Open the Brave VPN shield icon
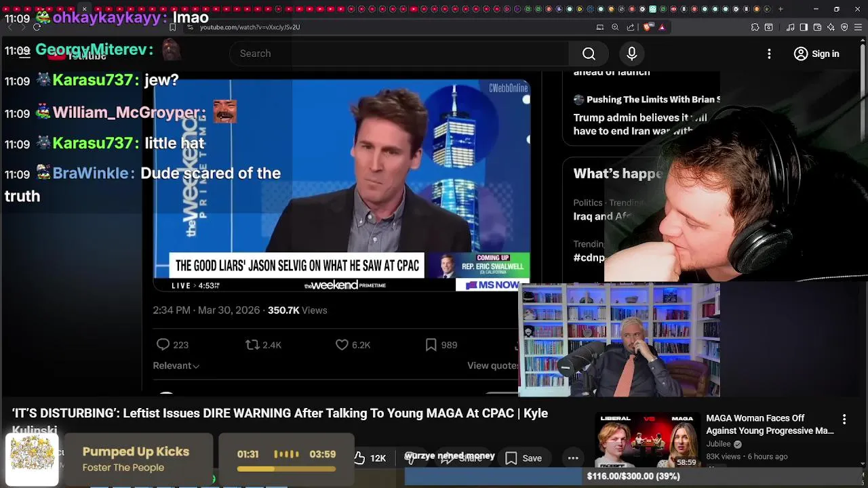 pos(844,27)
